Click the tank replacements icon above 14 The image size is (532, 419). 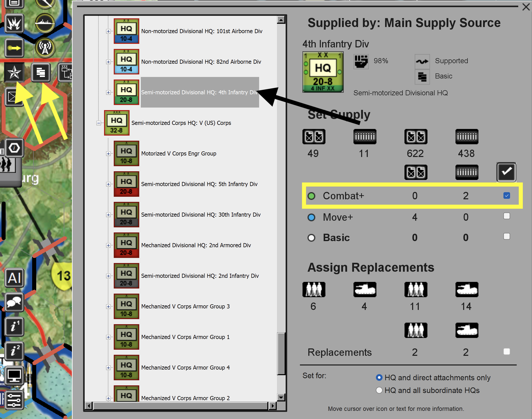467,290
